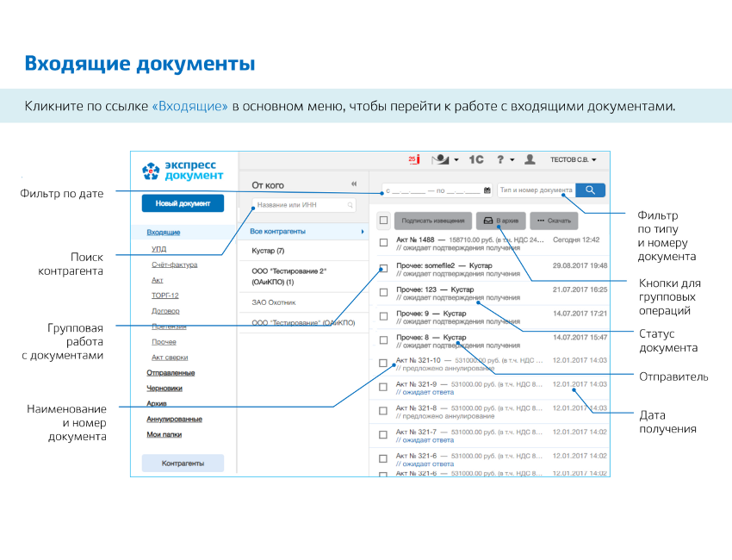Focus the Тип и номер документа field

(537, 190)
